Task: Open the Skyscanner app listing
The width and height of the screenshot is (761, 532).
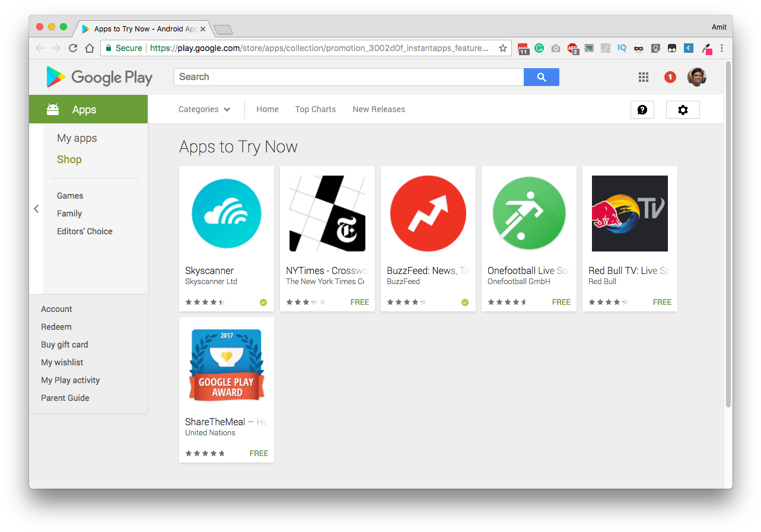Action: point(226,214)
